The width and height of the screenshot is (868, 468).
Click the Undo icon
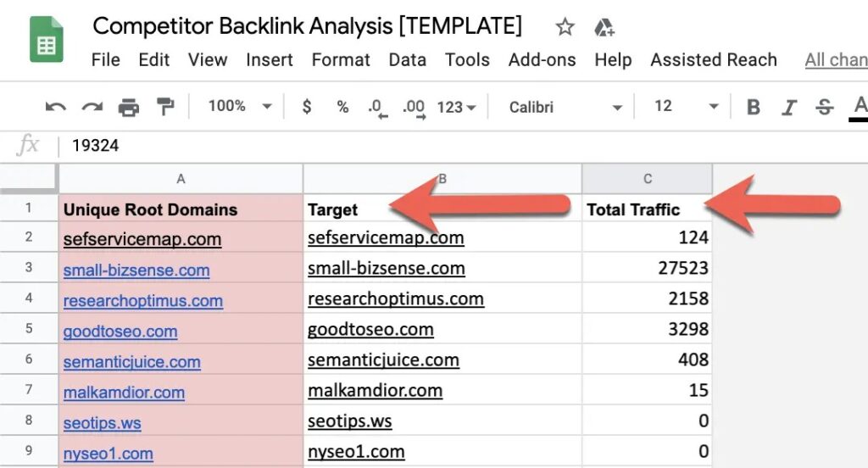55,106
